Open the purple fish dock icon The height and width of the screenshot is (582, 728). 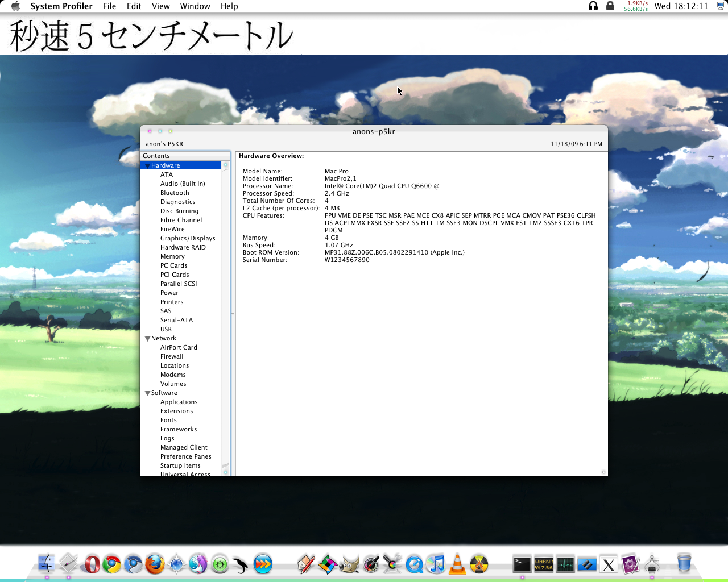198,564
